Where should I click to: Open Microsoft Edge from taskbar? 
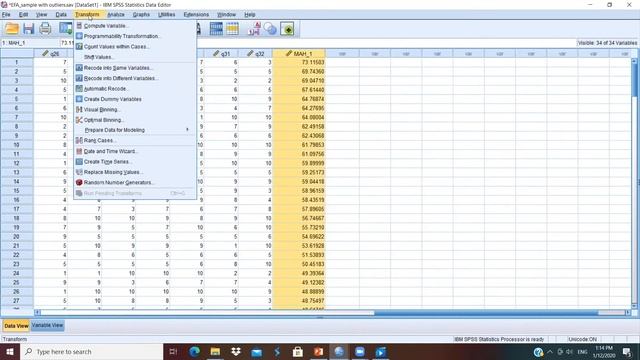pos(194,351)
